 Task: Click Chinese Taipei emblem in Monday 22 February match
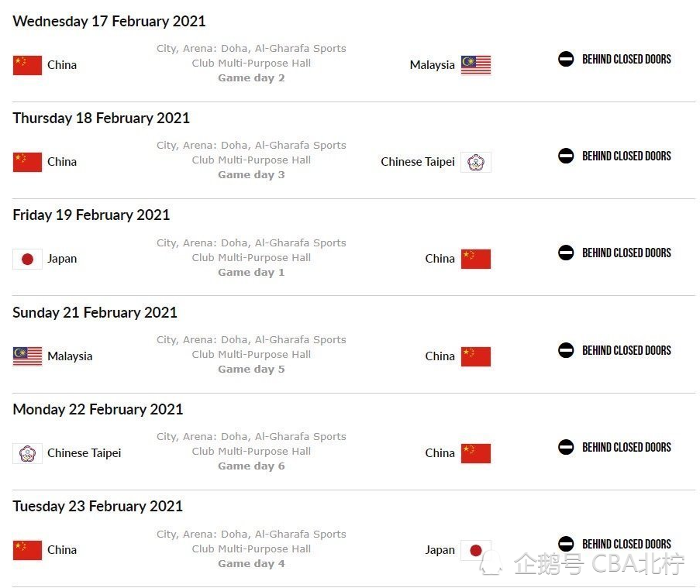pyautogui.click(x=27, y=453)
